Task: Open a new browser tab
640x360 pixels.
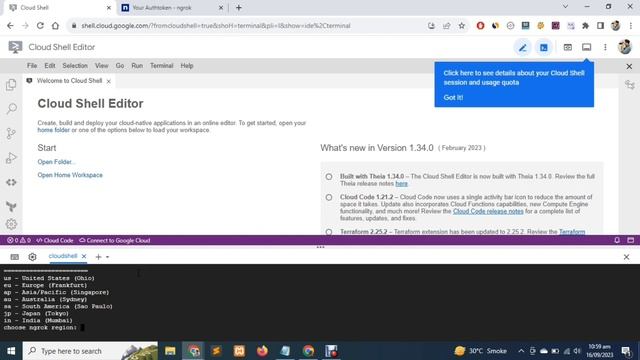Action: coord(239,8)
